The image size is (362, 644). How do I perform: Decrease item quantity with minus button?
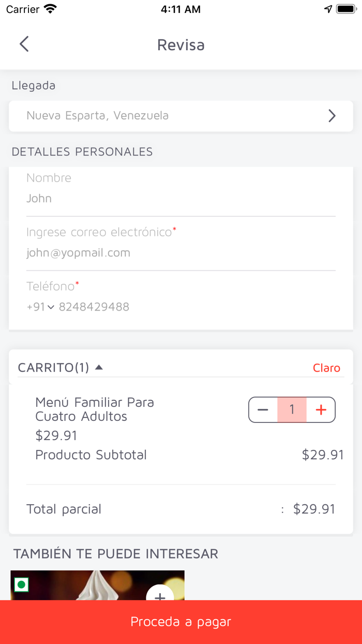point(263,410)
